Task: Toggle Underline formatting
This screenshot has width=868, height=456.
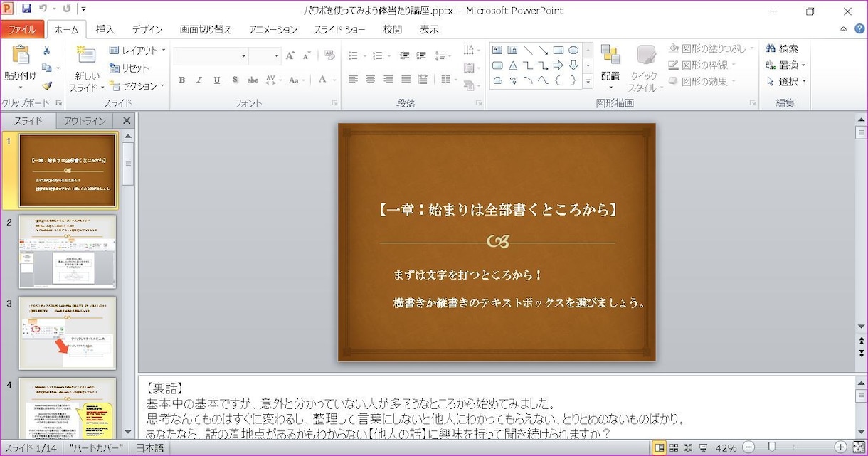Action: 217,80
